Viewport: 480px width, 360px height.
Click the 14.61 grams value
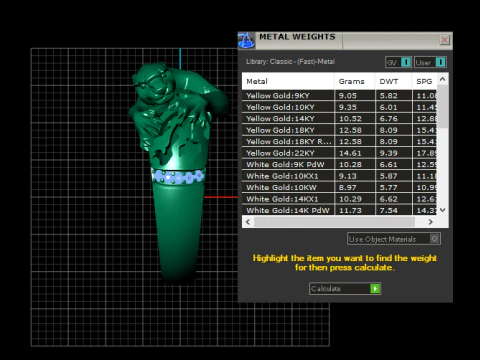point(350,153)
